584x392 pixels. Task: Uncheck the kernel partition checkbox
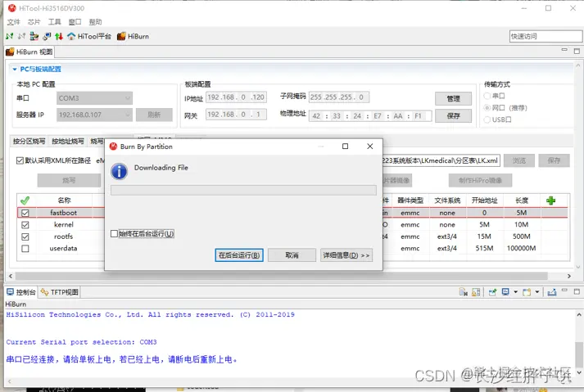tap(25, 225)
